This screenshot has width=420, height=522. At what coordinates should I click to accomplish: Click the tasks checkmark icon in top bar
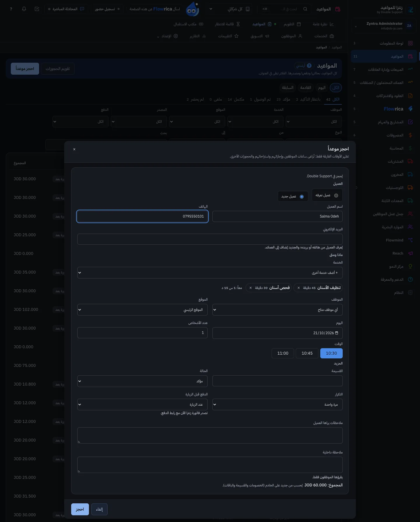tap(37, 9)
